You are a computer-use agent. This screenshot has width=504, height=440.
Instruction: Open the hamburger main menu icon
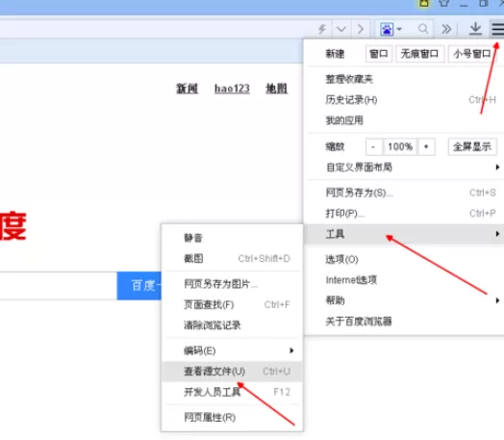497,29
